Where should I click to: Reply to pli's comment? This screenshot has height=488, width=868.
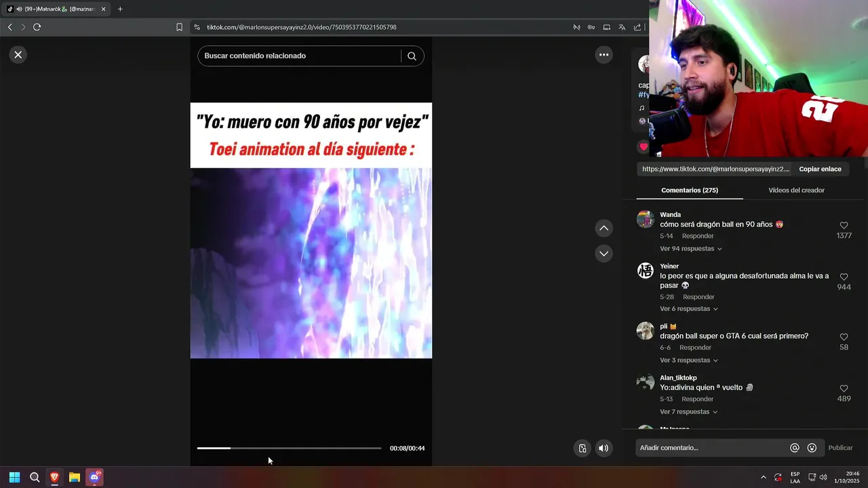[695, 348]
